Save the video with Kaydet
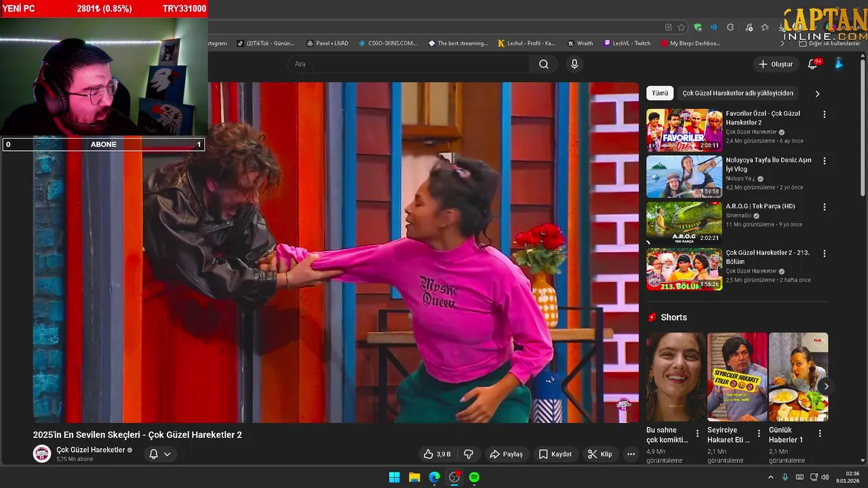Screen dimensions: 868x488 point(555,454)
